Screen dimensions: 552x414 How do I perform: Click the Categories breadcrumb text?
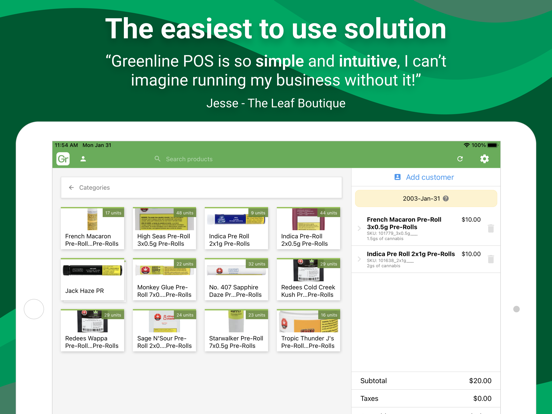point(94,188)
